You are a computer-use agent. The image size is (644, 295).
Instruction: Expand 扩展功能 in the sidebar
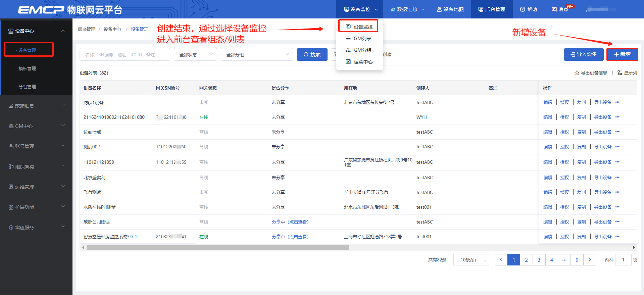tap(36, 207)
